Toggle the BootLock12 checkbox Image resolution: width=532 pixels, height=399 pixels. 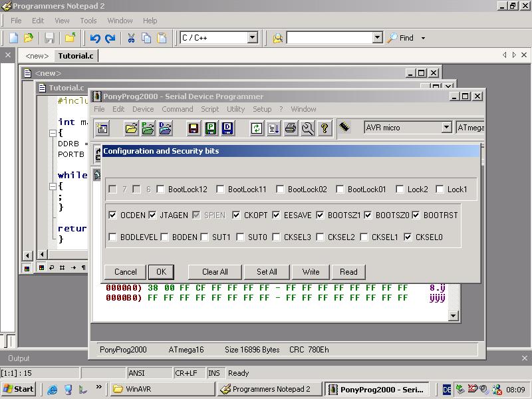click(160, 189)
